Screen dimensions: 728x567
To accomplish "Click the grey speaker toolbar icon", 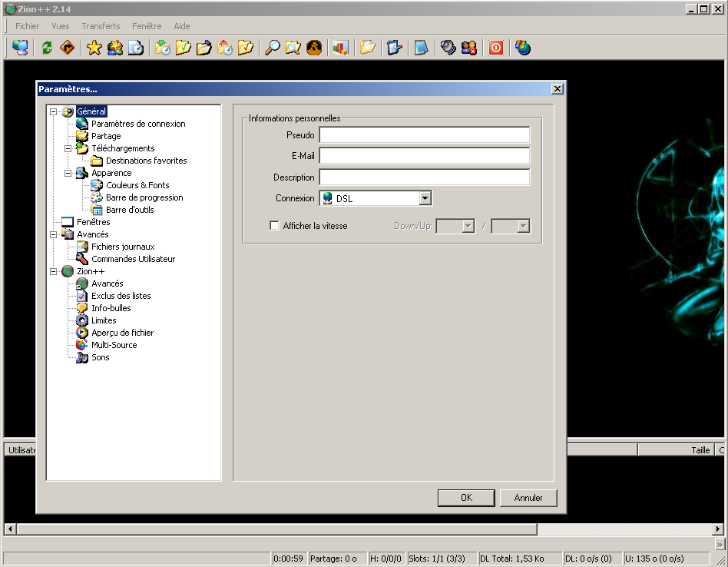I will [x=448, y=48].
